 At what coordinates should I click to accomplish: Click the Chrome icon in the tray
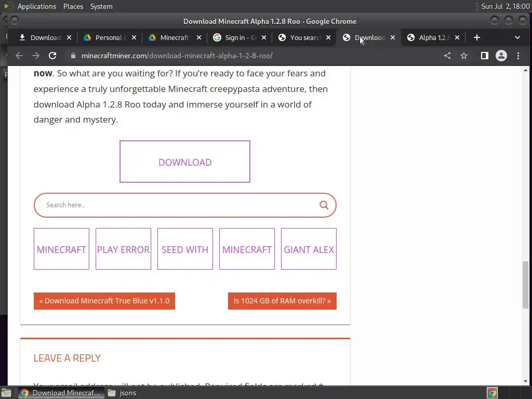[x=492, y=393]
